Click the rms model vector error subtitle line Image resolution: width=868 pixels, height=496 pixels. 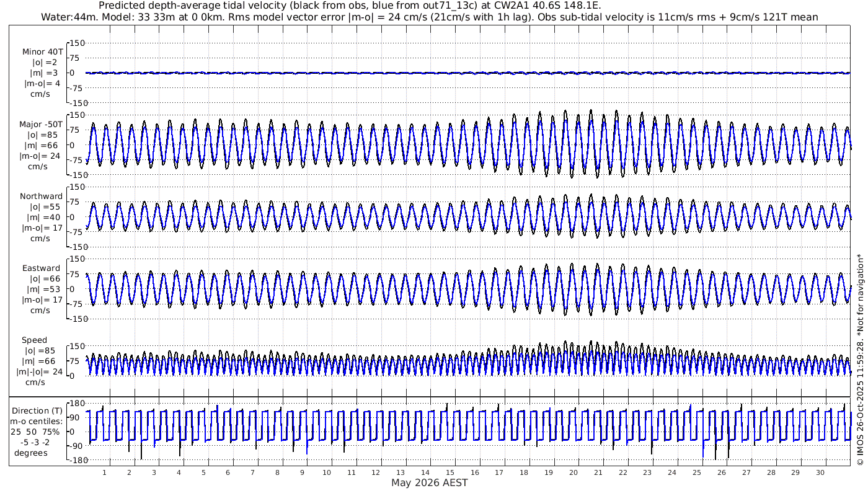(x=429, y=17)
